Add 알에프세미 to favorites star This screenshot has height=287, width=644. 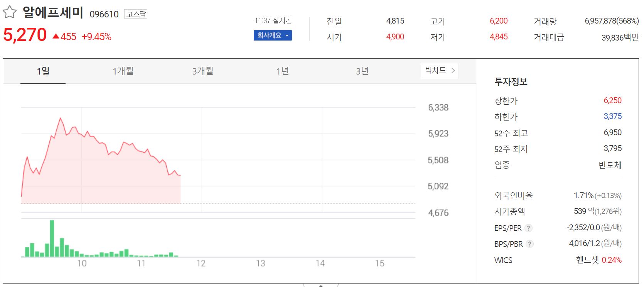10,12
